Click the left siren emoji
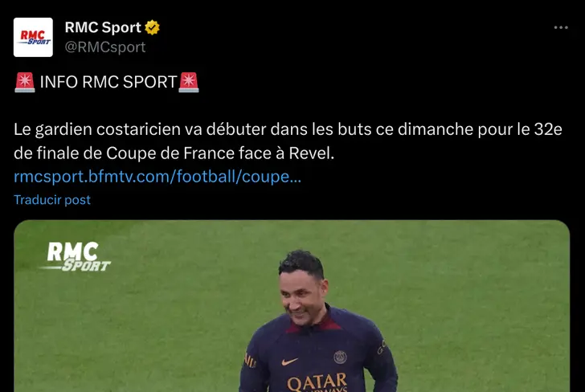Image resolution: width=585 pixels, height=392 pixels. click(x=25, y=82)
